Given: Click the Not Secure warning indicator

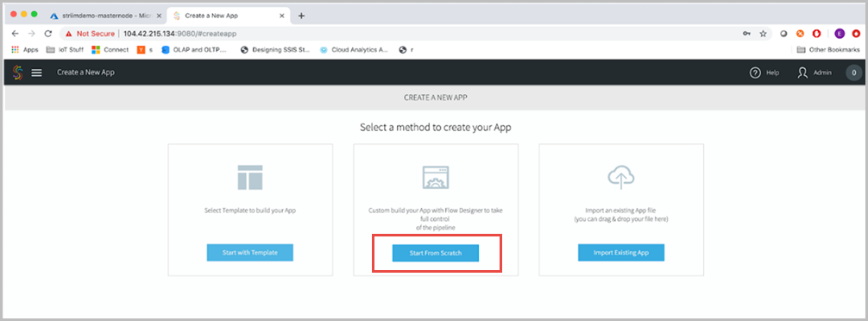Looking at the screenshot, I should (x=90, y=34).
